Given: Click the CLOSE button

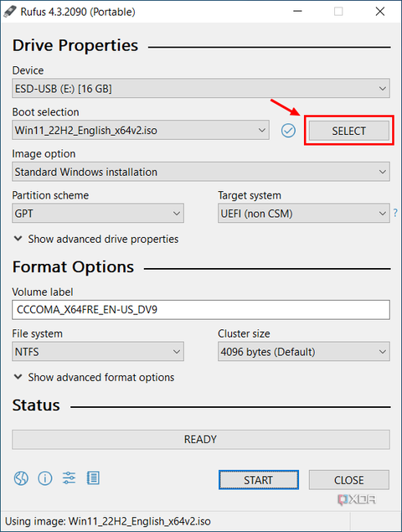Looking at the screenshot, I should coord(348,480).
